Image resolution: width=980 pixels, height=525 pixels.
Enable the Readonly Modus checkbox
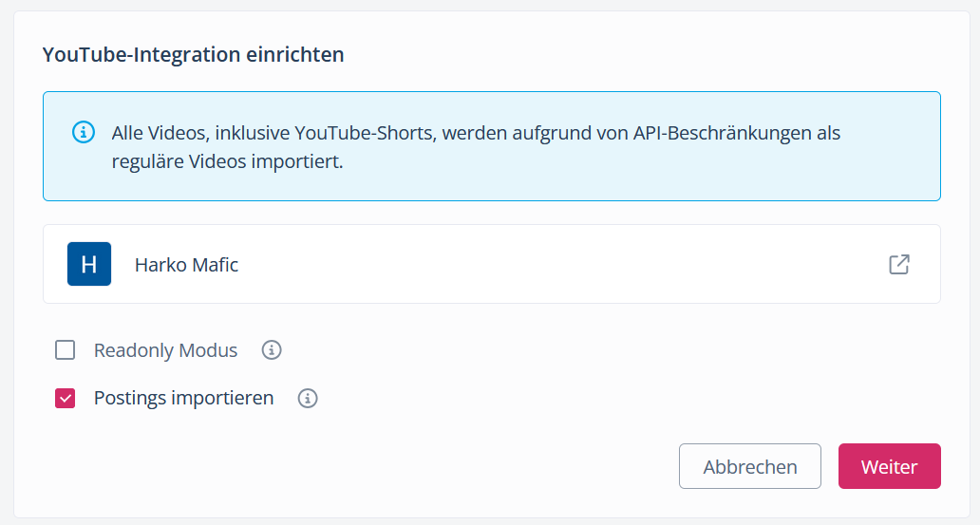[65, 350]
